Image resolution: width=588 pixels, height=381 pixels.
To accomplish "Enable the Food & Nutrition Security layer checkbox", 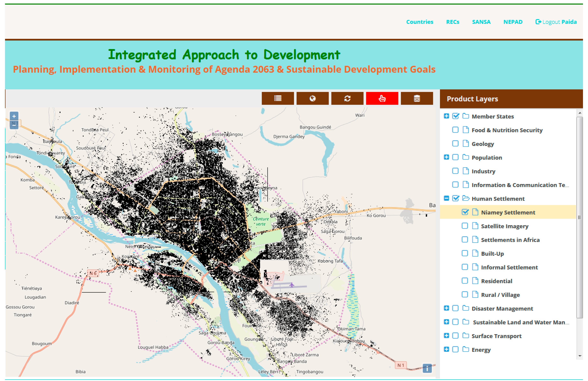I will pos(455,130).
